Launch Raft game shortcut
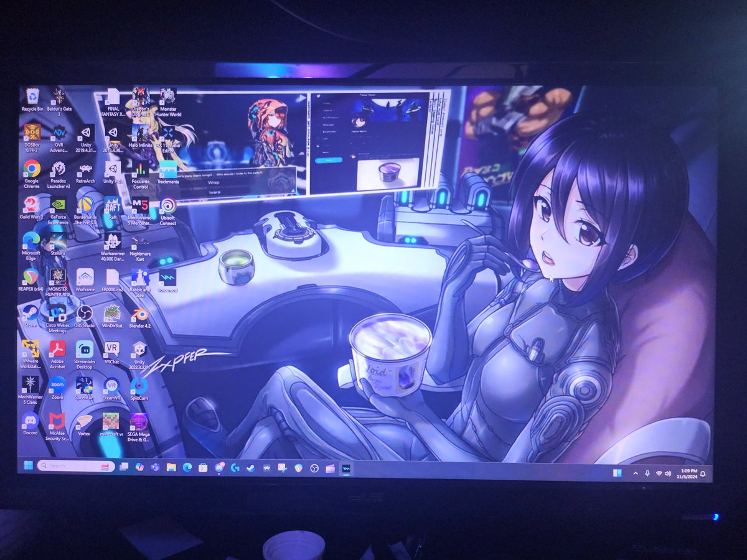Image resolution: width=747 pixels, height=560 pixels. (113, 208)
